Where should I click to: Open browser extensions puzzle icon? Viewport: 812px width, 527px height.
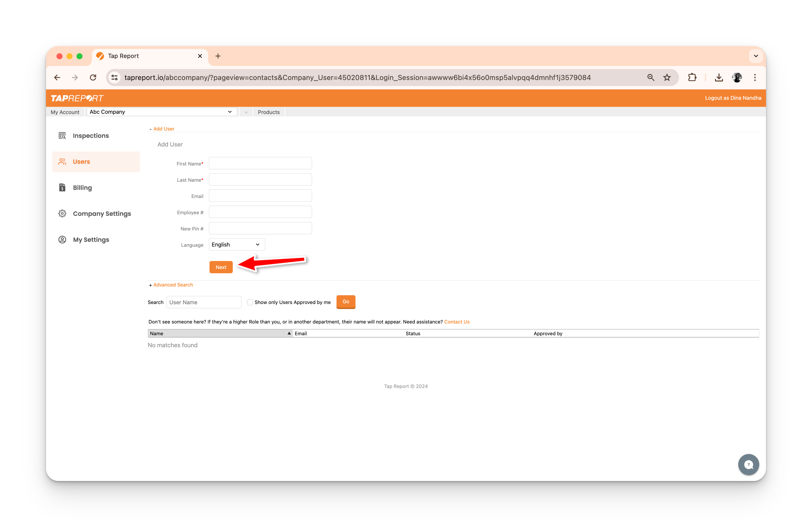[692, 77]
